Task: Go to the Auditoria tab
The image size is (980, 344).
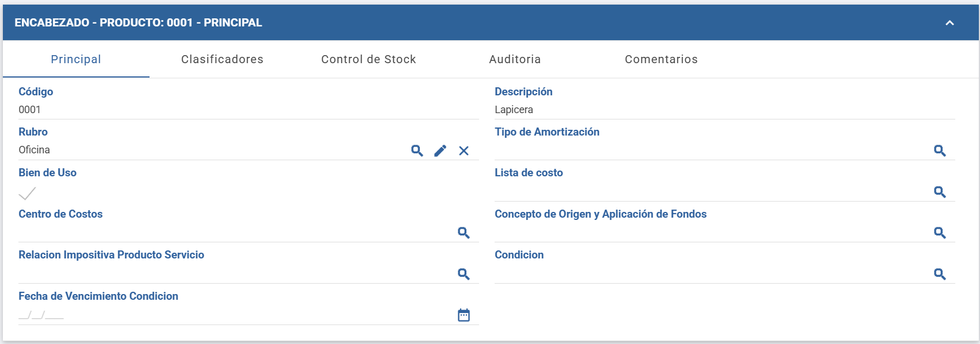Action: click(515, 59)
